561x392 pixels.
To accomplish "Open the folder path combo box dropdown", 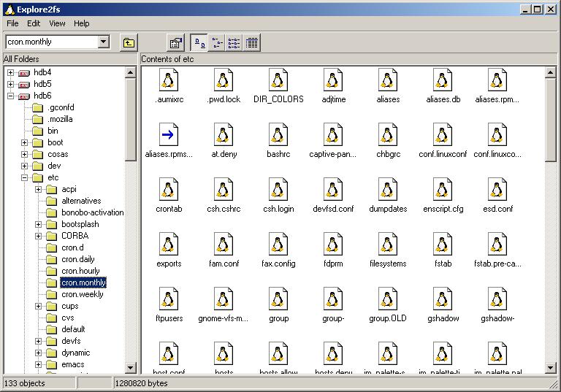I will 104,42.
